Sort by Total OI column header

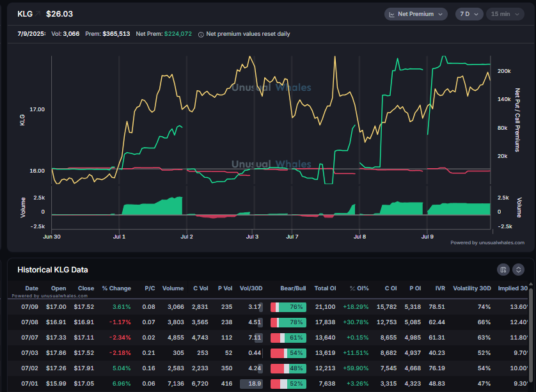[x=325, y=288]
